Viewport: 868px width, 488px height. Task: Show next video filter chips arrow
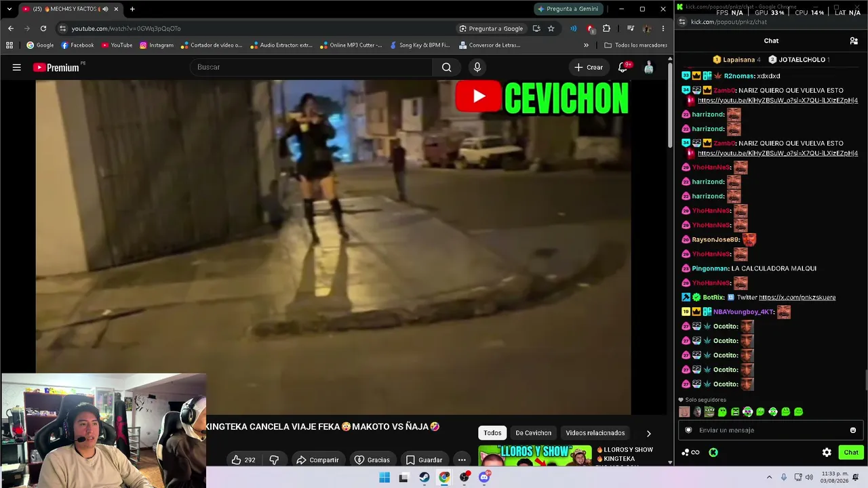coord(648,433)
